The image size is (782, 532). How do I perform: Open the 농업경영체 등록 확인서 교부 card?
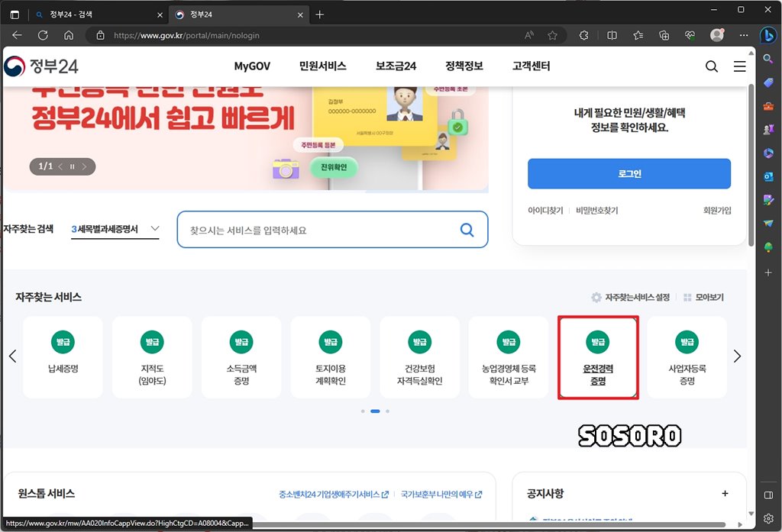509,357
